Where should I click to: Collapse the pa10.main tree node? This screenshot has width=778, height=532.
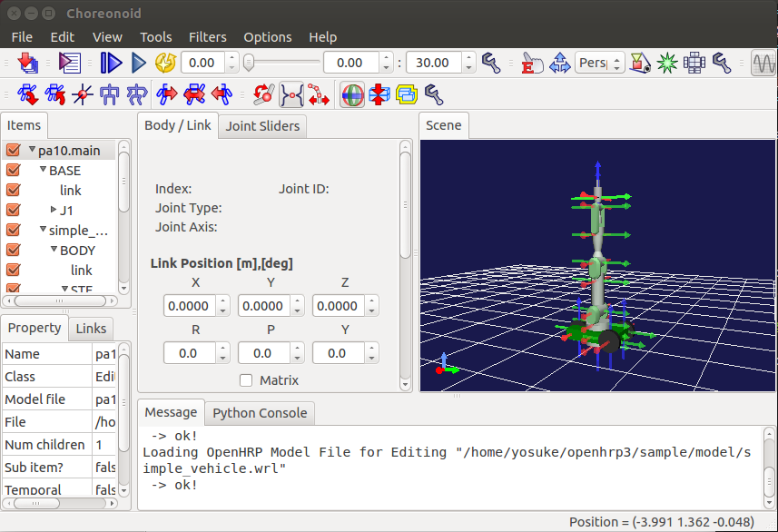pyautogui.click(x=32, y=149)
